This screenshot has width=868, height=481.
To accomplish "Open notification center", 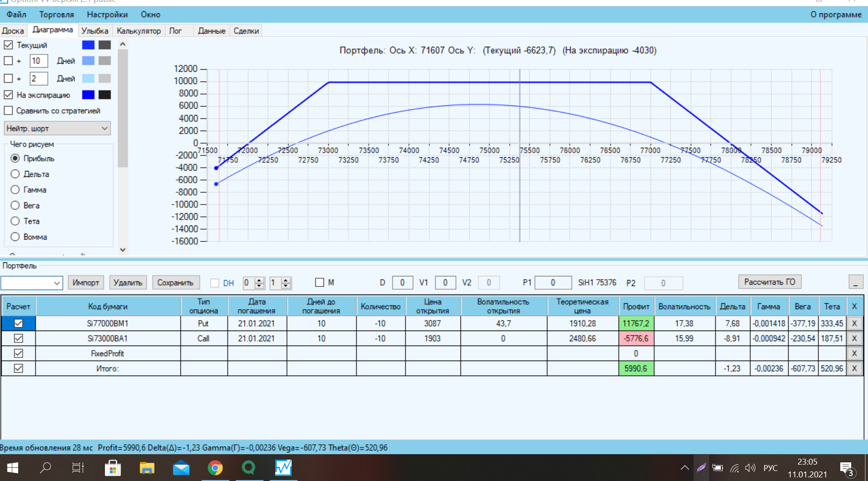I will [x=847, y=468].
